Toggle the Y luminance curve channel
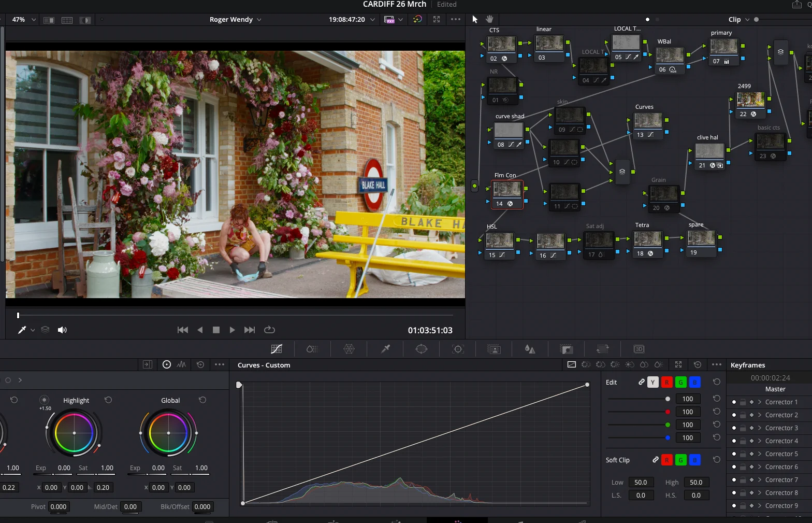The image size is (812, 523). [653, 382]
